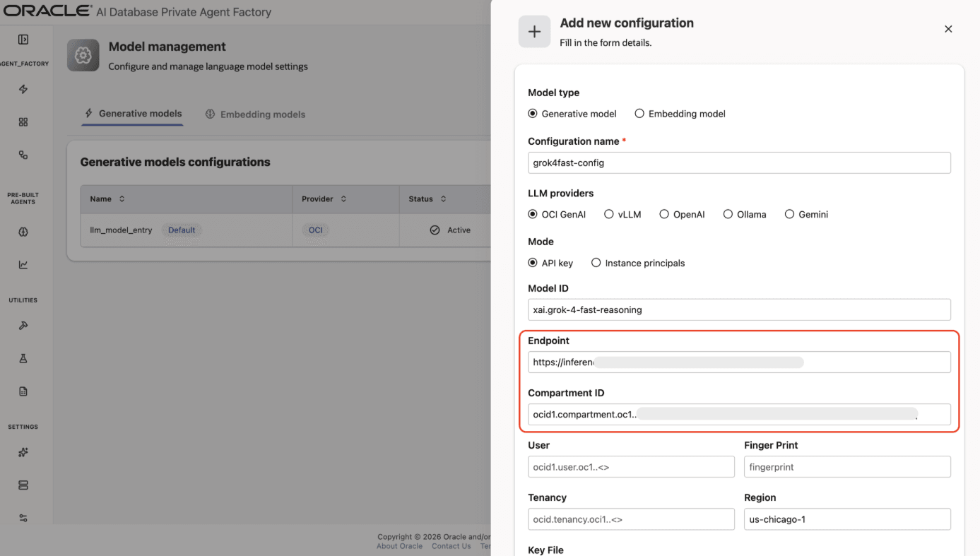The width and height of the screenshot is (980, 556).
Task: Click the Tenancy input field
Action: tap(631, 519)
